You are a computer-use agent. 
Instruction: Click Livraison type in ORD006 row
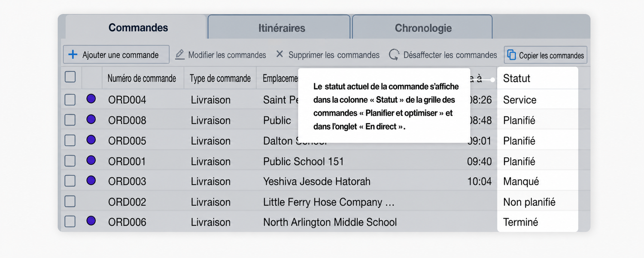[x=210, y=222]
